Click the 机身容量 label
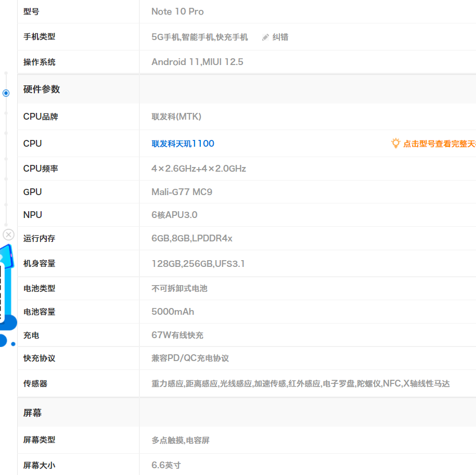476x475 pixels. [x=39, y=263]
